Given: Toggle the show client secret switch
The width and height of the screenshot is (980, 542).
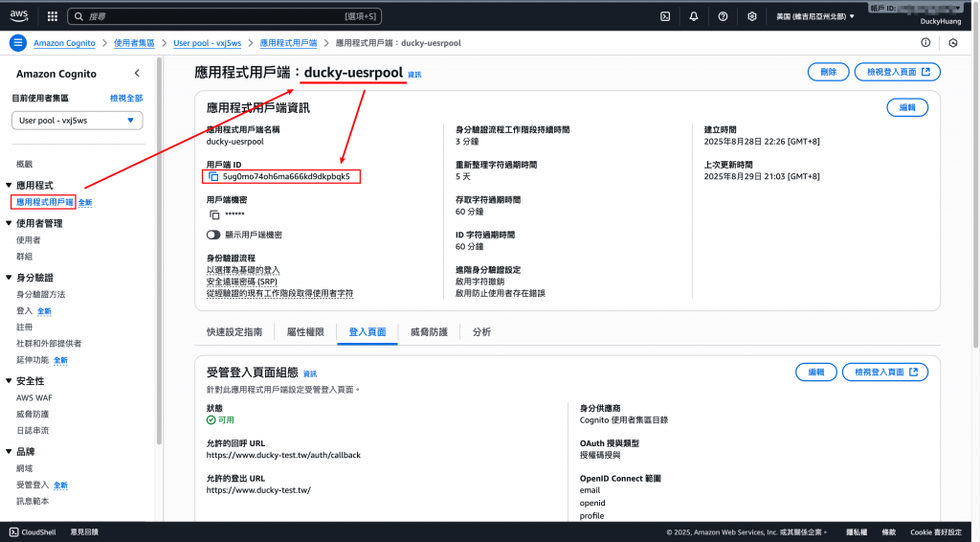Looking at the screenshot, I should click(x=213, y=235).
